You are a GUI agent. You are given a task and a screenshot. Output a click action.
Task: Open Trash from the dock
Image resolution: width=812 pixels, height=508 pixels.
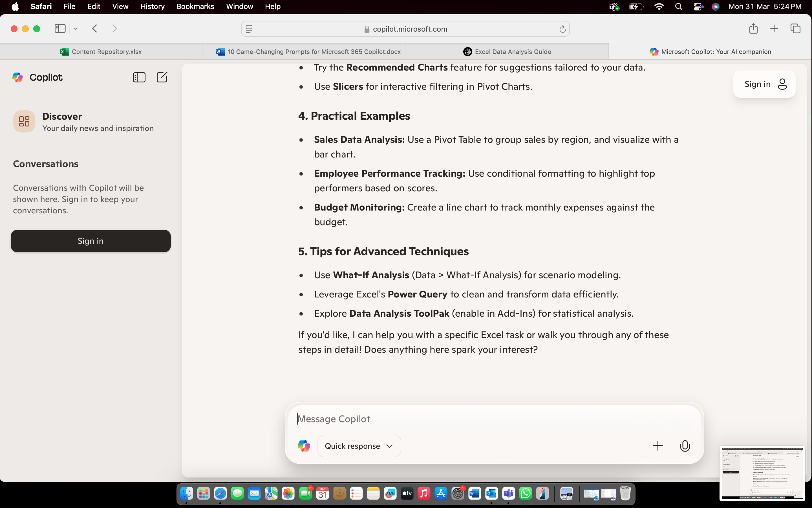[625, 494]
